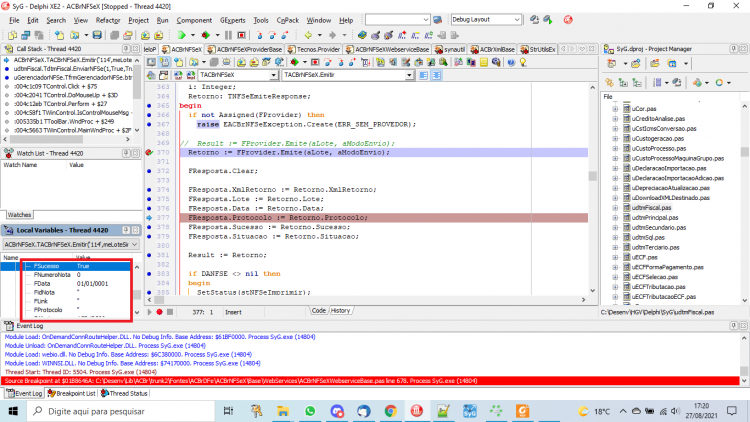The height and width of the screenshot is (422, 750).
Task: Toggle a breakpoint on line 374 gutter
Action: pos(149,189)
